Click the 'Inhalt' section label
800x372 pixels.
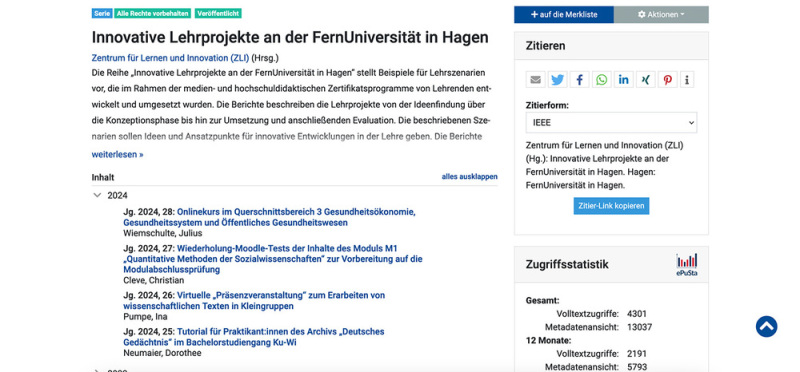click(103, 177)
